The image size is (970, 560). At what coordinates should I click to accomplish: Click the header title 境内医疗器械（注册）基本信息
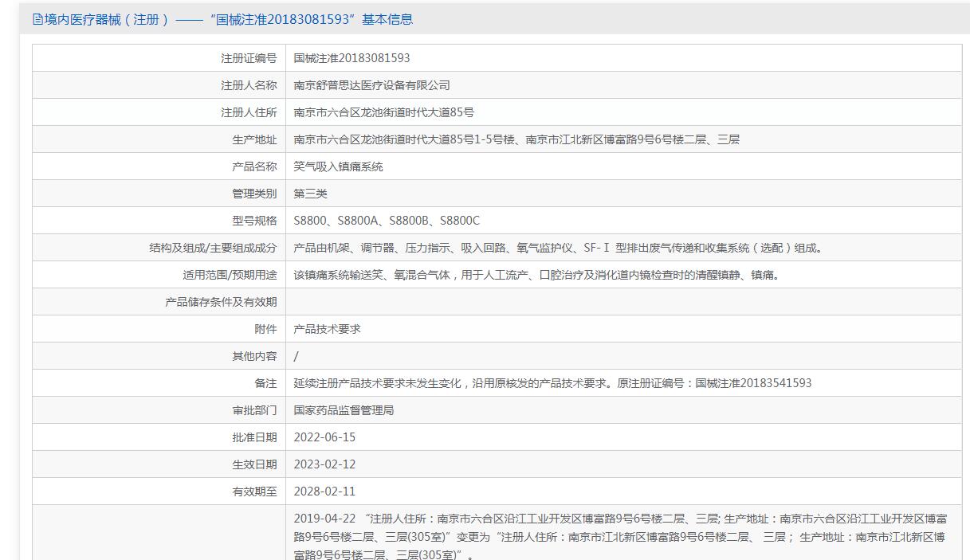(x=229, y=19)
